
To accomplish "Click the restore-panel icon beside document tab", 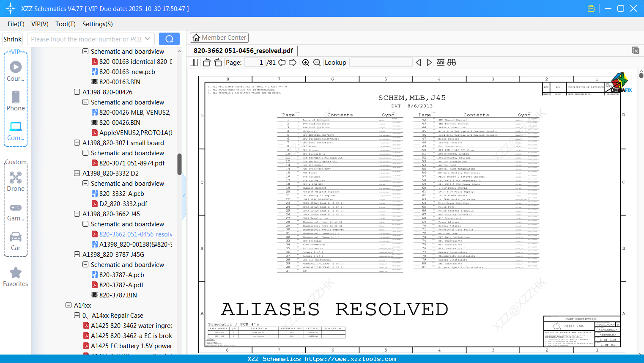I will click(x=636, y=50).
